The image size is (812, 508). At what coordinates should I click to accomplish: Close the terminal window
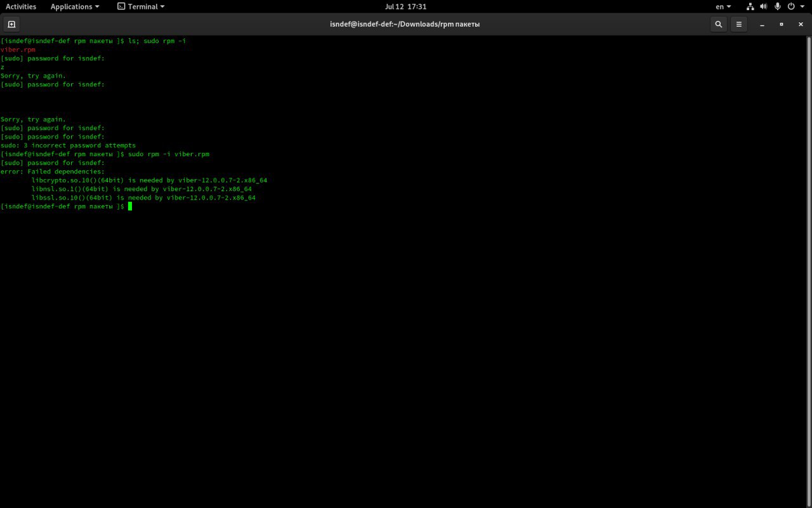801,24
